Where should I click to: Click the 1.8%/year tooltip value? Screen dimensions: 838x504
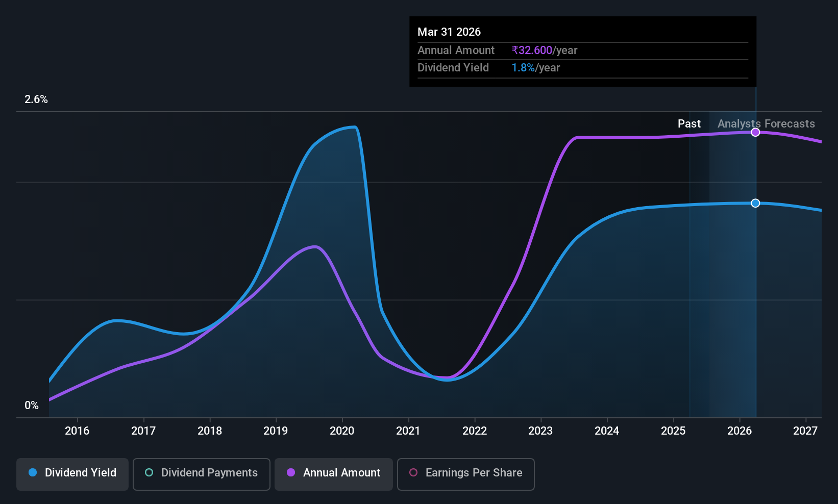536,68
